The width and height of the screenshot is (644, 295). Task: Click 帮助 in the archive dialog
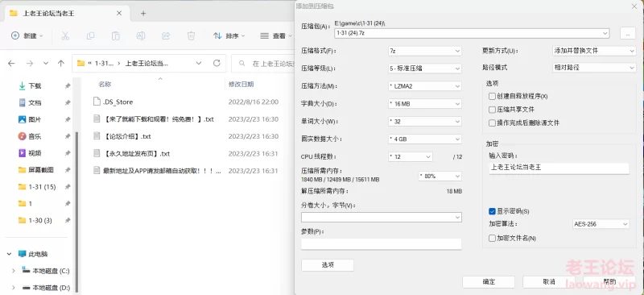point(609,282)
